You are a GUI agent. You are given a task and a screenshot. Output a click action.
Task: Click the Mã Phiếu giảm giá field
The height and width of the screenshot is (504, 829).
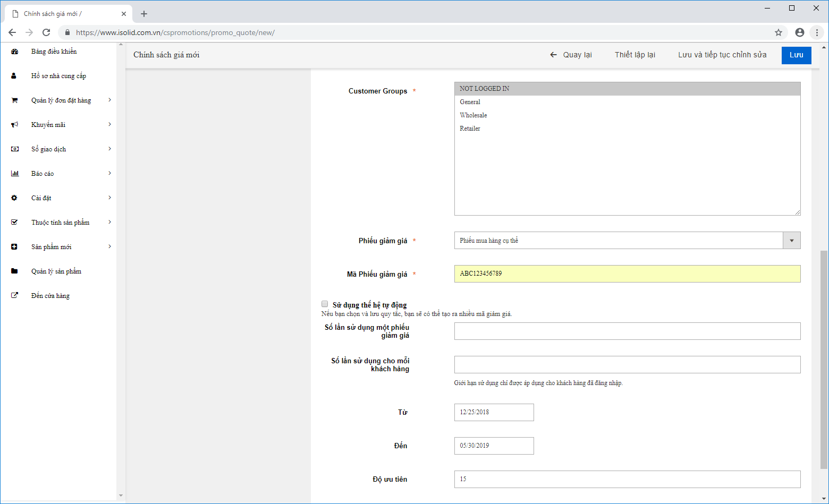(627, 274)
